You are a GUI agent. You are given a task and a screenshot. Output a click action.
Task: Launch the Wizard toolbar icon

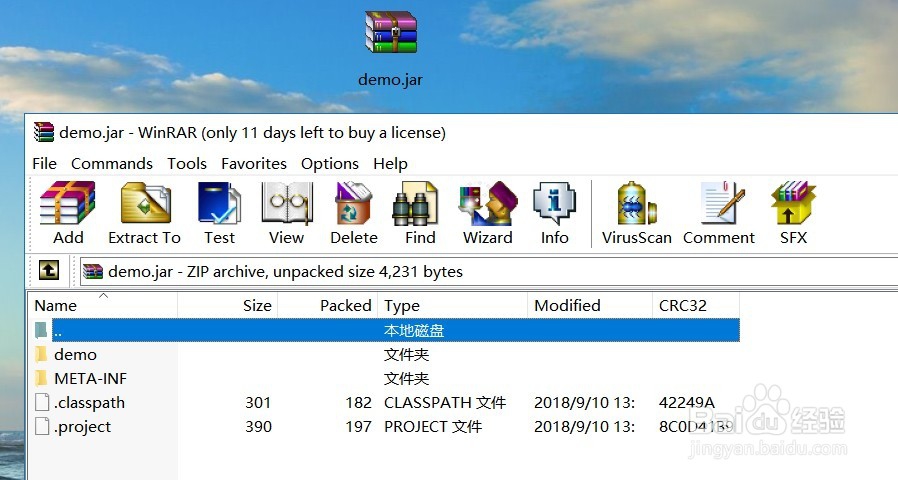488,203
